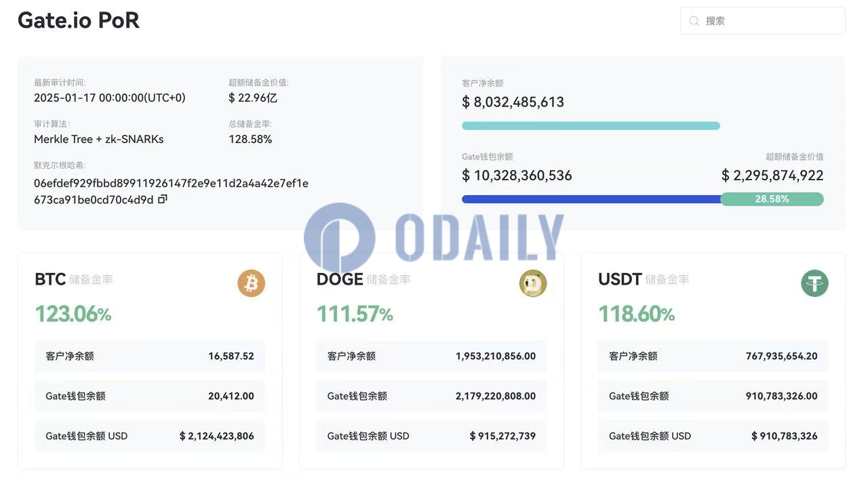Click DOGE customer balance 1,953,210,856.00
The height and width of the screenshot is (477, 868).
[496, 356]
